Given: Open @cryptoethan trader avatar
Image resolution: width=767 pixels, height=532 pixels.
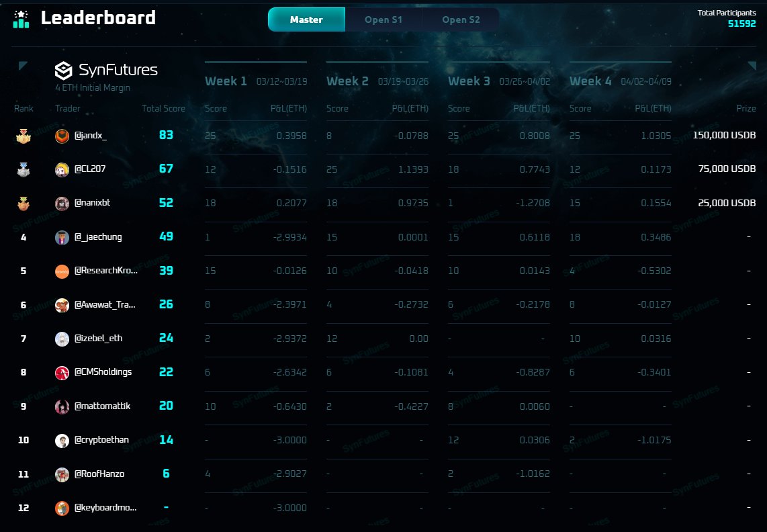Looking at the screenshot, I should (62, 441).
